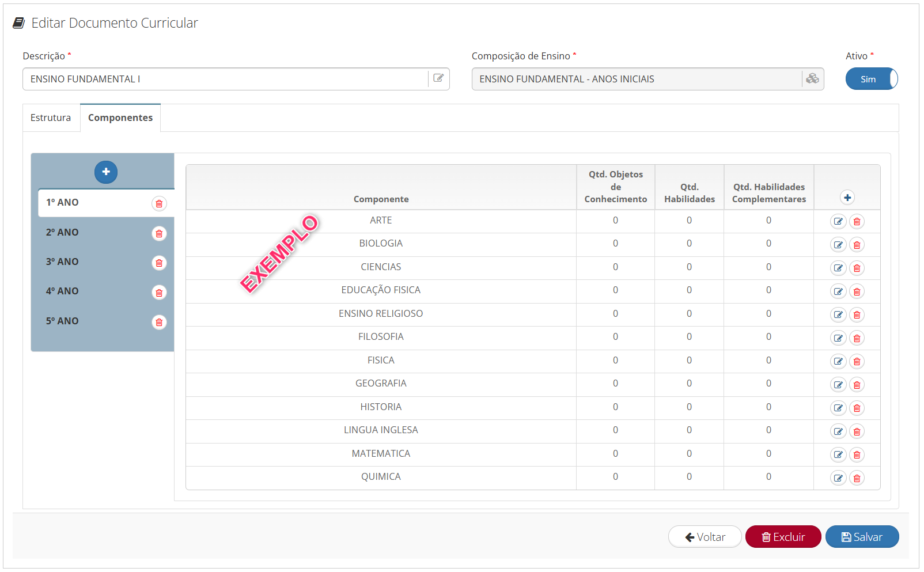Switch to the Estrutura tab

point(51,118)
